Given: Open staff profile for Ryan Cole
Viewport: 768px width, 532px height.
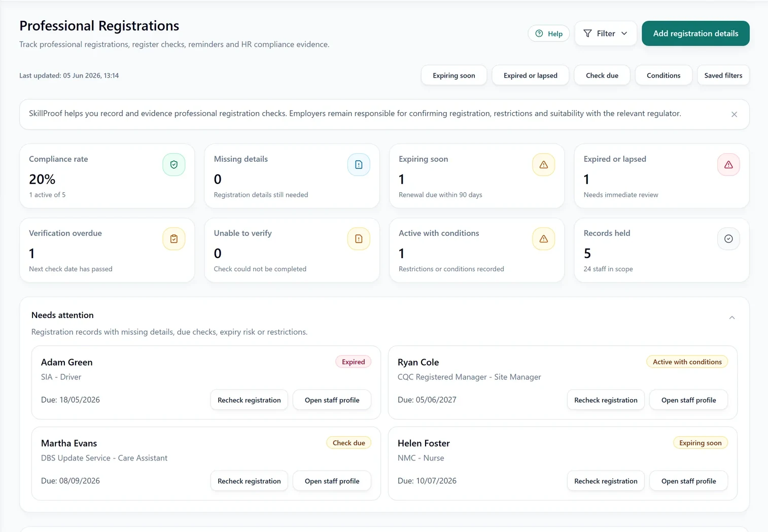Looking at the screenshot, I should click(689, 400).
